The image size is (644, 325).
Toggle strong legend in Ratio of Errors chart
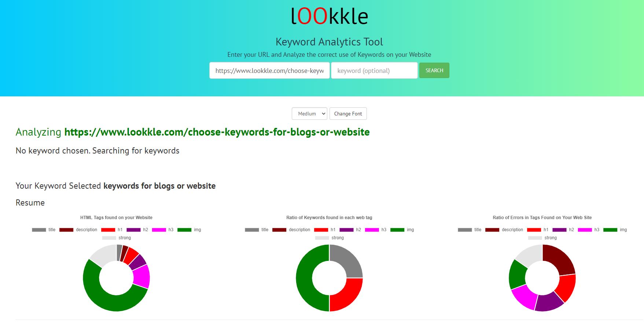[542, 238]
